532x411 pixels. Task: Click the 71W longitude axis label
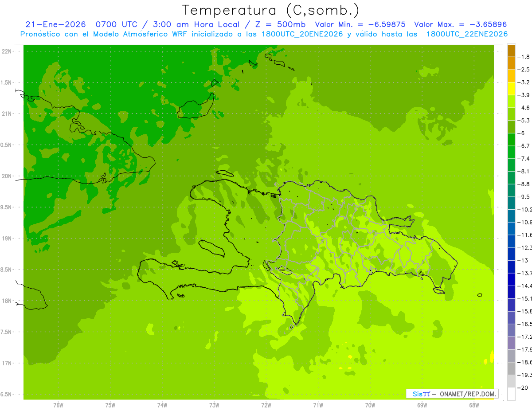coord(318,405)
